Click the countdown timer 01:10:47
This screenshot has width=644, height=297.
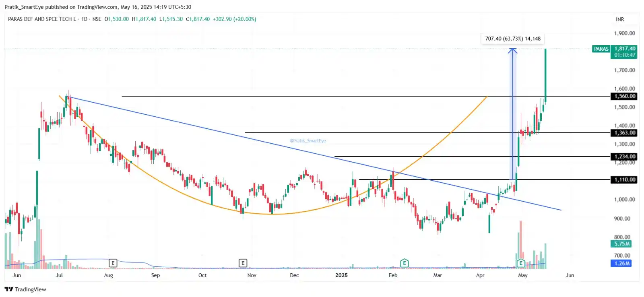tap(625, 55)
